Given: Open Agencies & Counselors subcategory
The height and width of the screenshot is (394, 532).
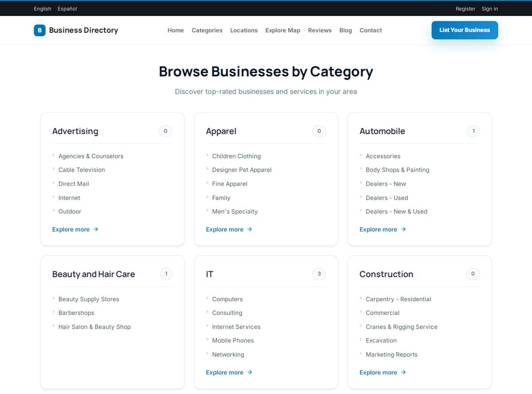Looking at the screenshot, I should 91,156.
